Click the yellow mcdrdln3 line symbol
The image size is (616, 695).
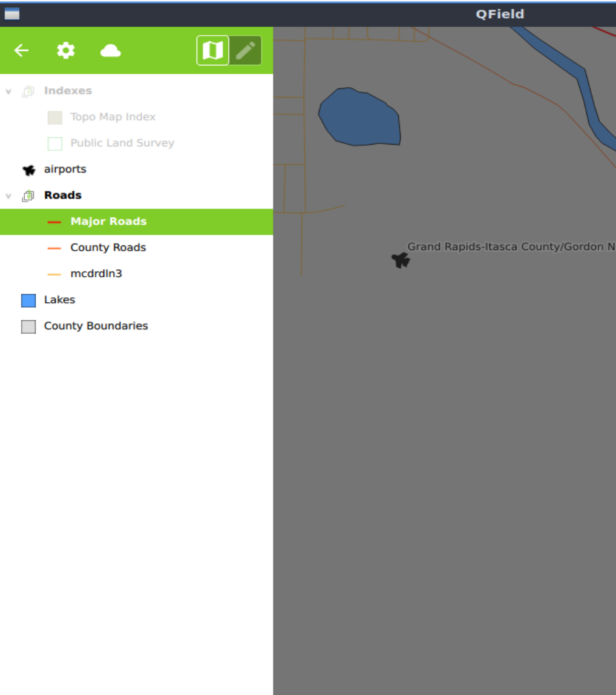pyautogui.click(x=54, y=274)
